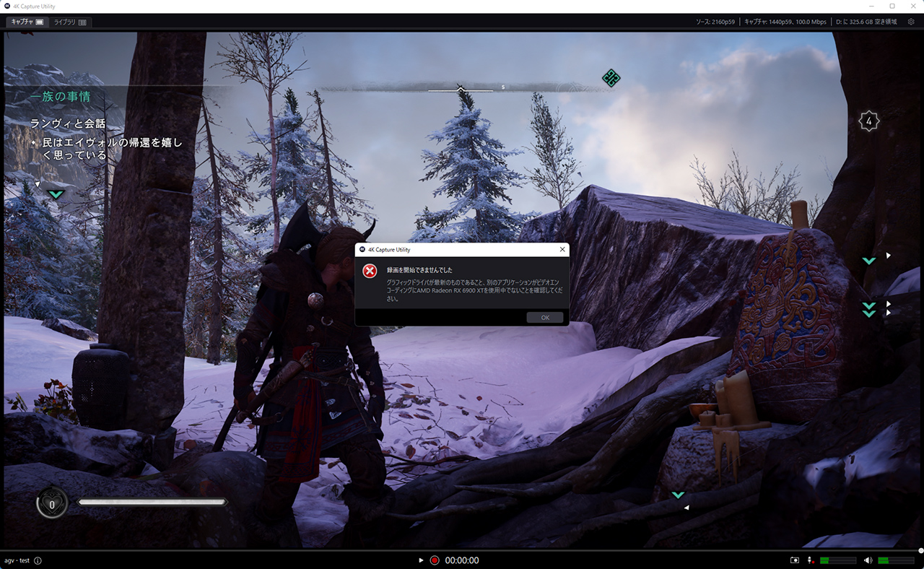Mute audio with the speaker icon
Image resolution: width=924 pixels, height=569 pixels.
pyautogui.click(x=868, y=560)
